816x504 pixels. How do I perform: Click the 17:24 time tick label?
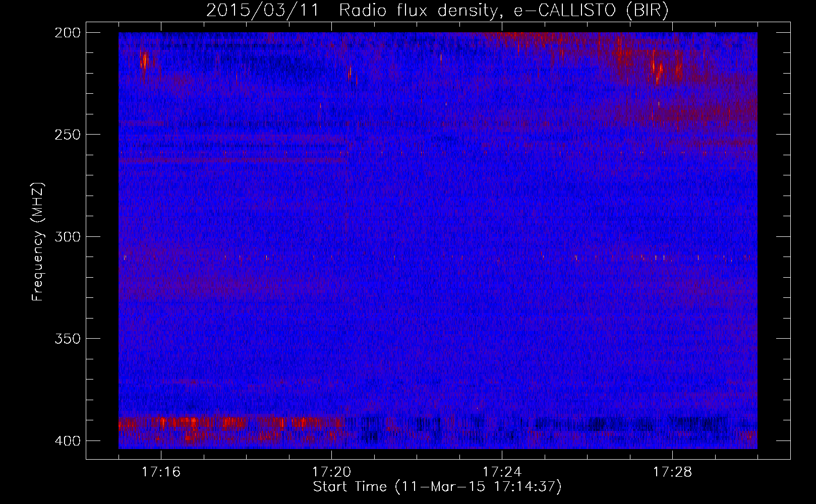(502, 472)
